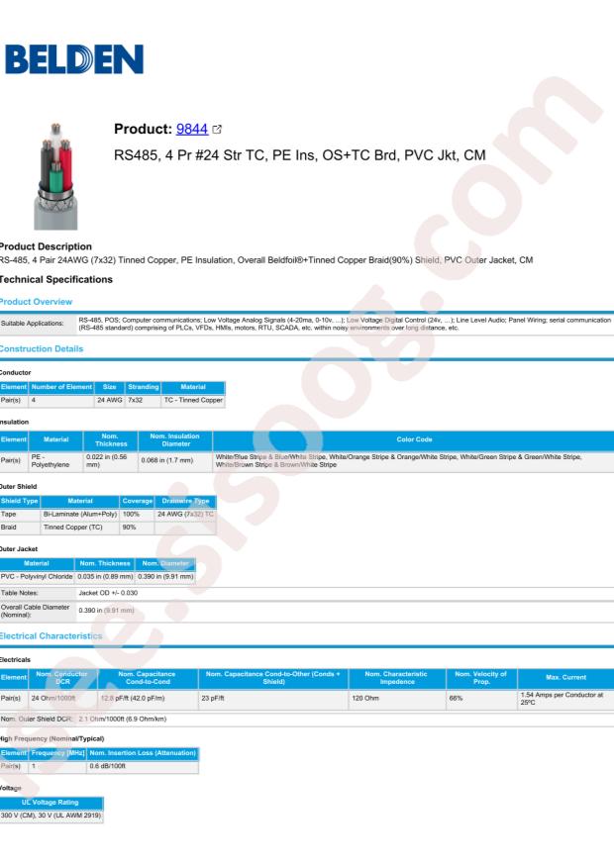
Task: Click the '23 pF/ft' capacitance cell
Action: tap(273, 699)
